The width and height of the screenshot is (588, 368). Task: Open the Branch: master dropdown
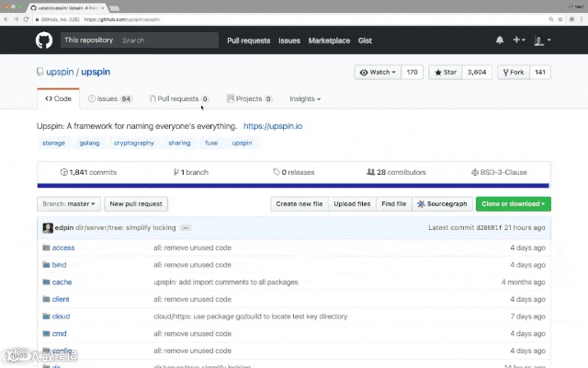pos(69,204)
